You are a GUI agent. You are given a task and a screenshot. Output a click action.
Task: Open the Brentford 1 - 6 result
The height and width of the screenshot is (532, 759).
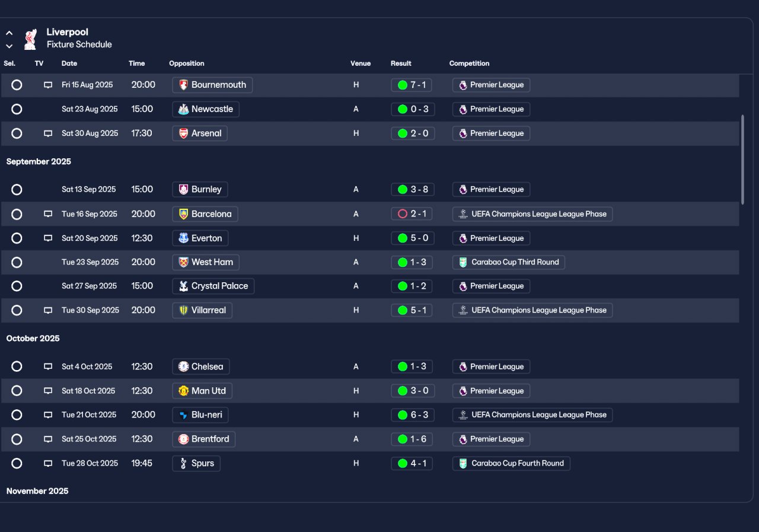(413, 439)
